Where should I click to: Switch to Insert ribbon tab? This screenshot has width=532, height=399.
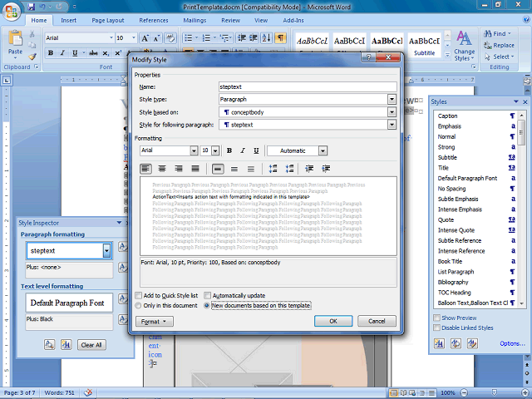pos(68,20)
